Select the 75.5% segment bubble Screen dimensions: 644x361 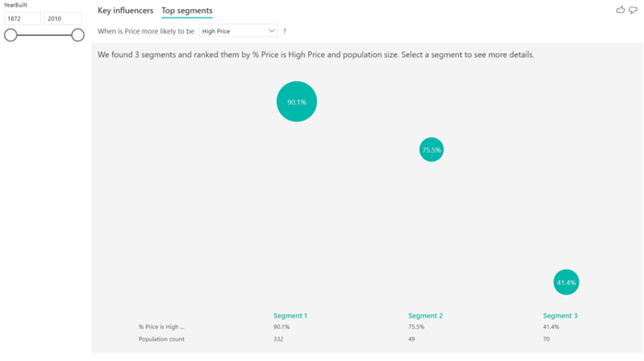tap(431, 150)
